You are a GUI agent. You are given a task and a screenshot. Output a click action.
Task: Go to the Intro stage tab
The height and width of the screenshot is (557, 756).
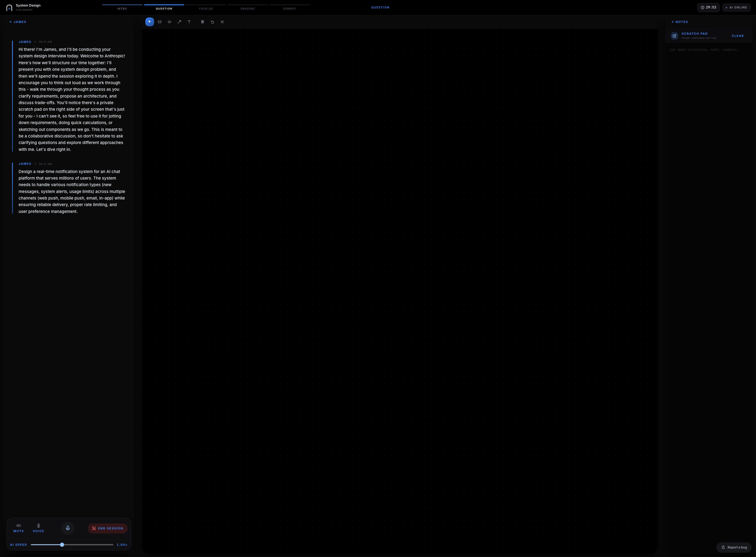pos(122,8)
